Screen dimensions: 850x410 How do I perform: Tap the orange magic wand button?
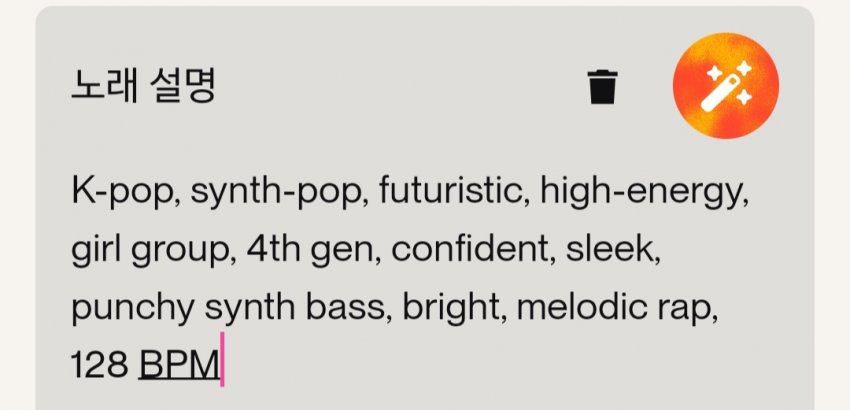click(726, 86)
